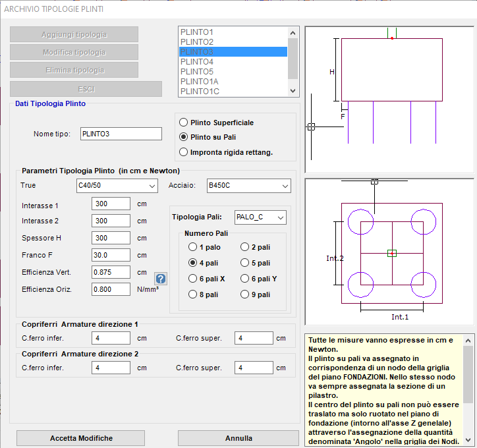Click direzione 1 C.ferro super. field

pyautogui.click(x=254, y=338)
